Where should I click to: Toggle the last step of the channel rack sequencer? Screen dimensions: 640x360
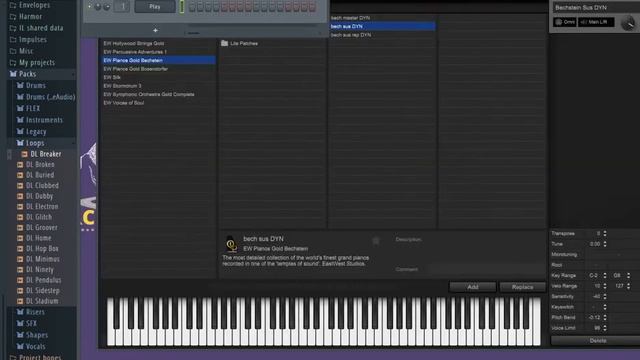pyautogui.click(x=312, y=7)
